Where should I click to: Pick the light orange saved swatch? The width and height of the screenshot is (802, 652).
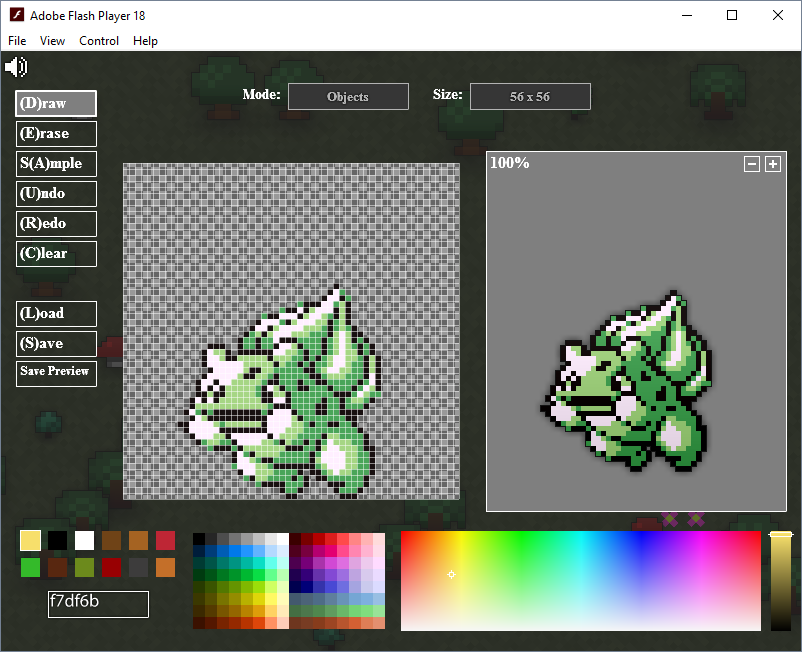pos(165,568)
